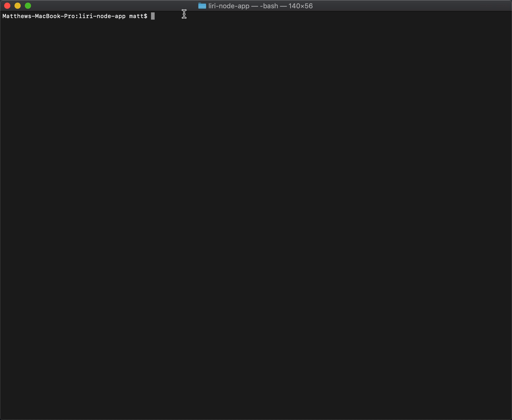Click the "140×56" window size in title bar
512x420 pixels.
(300, 6)
